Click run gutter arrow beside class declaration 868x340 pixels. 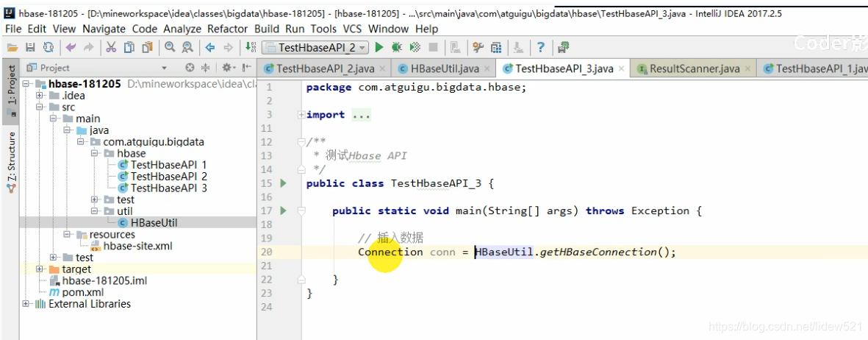click(x=284, y=183)
